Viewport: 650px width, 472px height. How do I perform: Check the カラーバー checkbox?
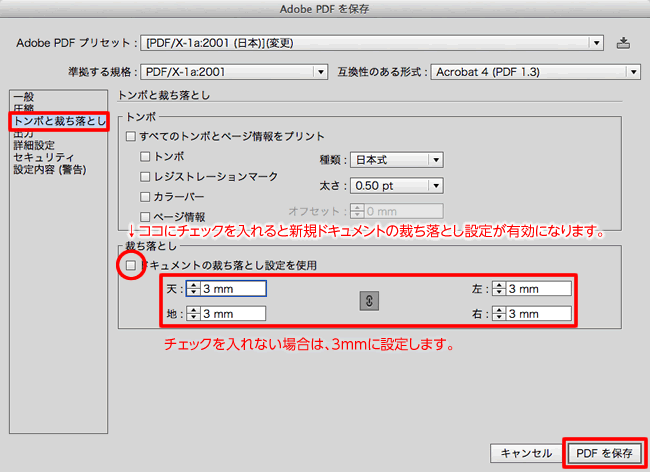pyautogui.click(x=145, y=197)
